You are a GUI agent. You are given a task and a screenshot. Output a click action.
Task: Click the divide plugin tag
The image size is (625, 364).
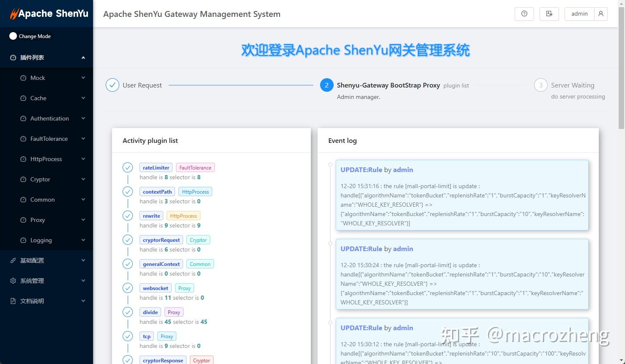150,312
